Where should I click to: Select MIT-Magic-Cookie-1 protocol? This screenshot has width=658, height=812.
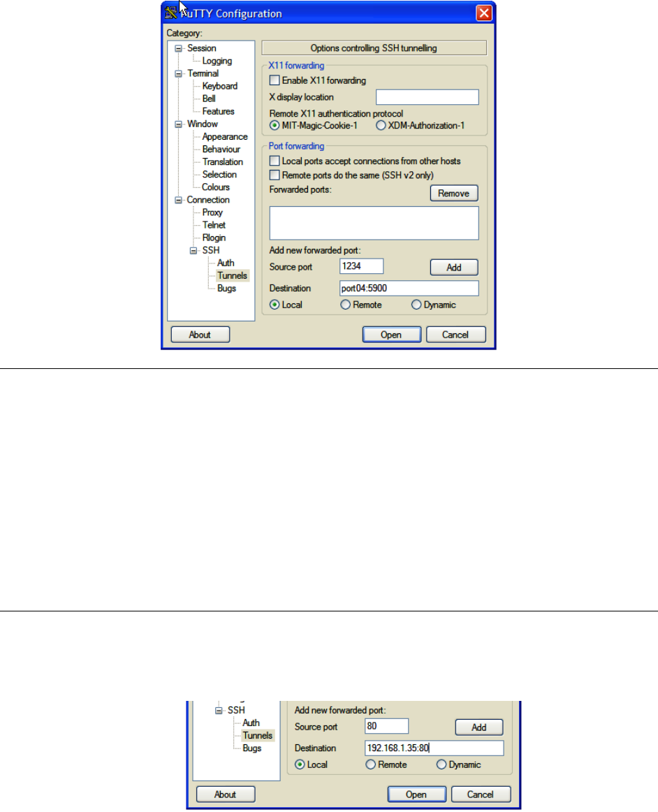275,125
